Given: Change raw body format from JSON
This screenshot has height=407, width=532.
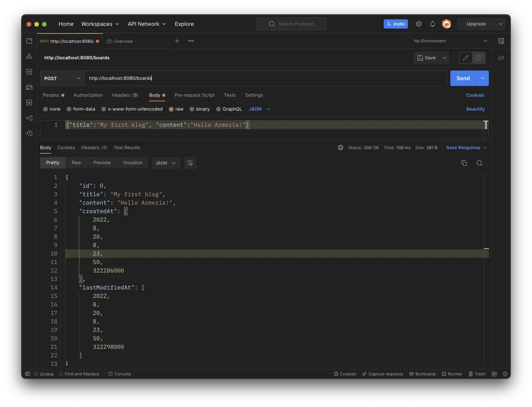Looking at the screenshot, I should (260, 109).
